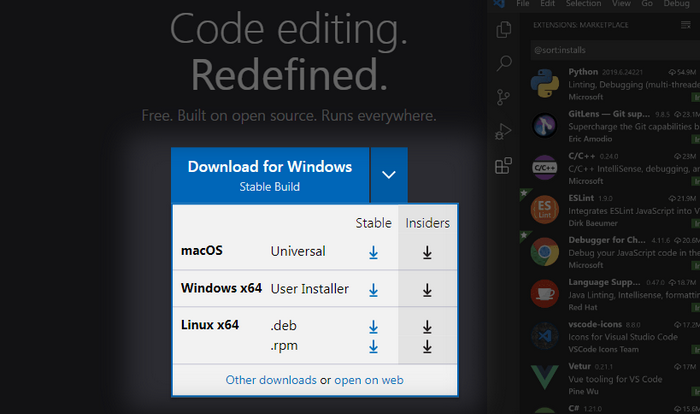Click the Download for Windows Stable Build button
Viewport: 700px width, 414px height.
point(270,175)
